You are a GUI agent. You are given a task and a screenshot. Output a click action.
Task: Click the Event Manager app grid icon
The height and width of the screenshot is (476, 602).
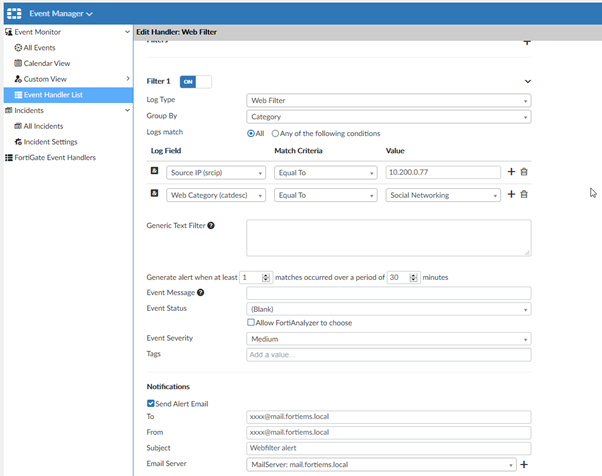click(x=14, y=13)
